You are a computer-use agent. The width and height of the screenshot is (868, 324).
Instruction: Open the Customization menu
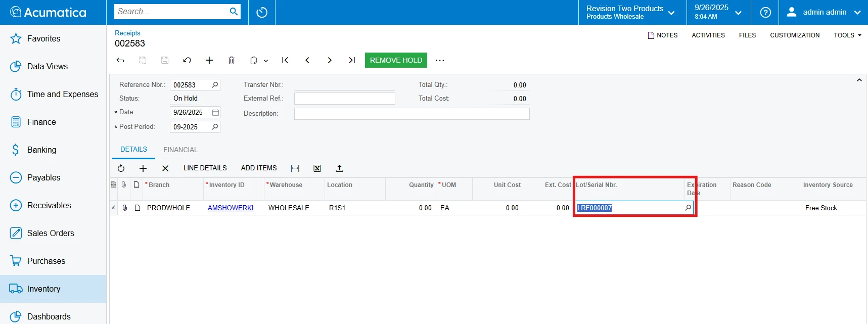coord(795,35)
